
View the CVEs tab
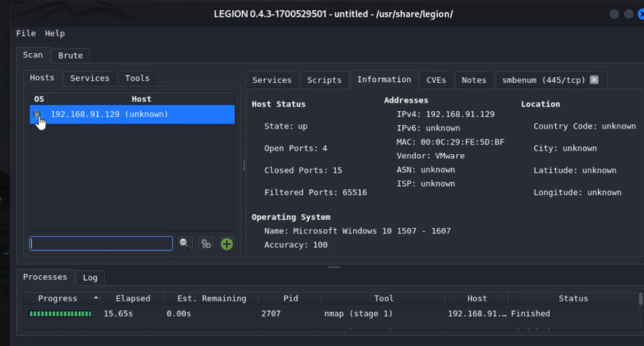point(436,80)
